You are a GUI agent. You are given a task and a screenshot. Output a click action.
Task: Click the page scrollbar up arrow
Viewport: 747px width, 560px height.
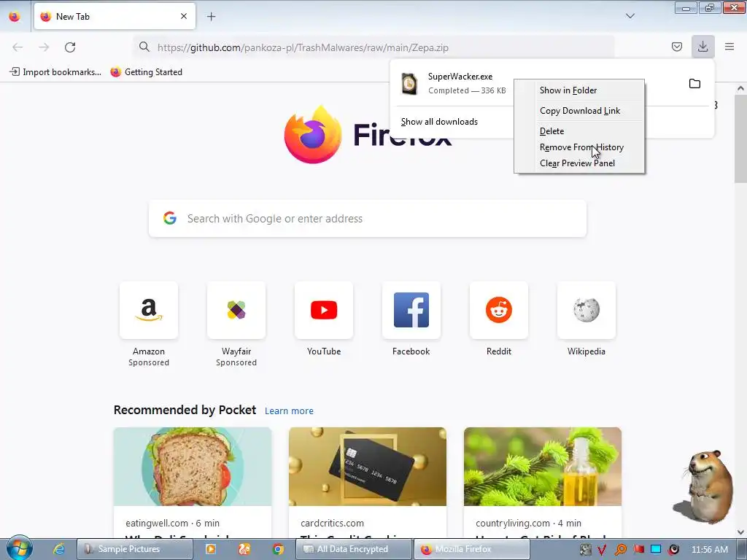pyautogui.click(x=740, y=88)
